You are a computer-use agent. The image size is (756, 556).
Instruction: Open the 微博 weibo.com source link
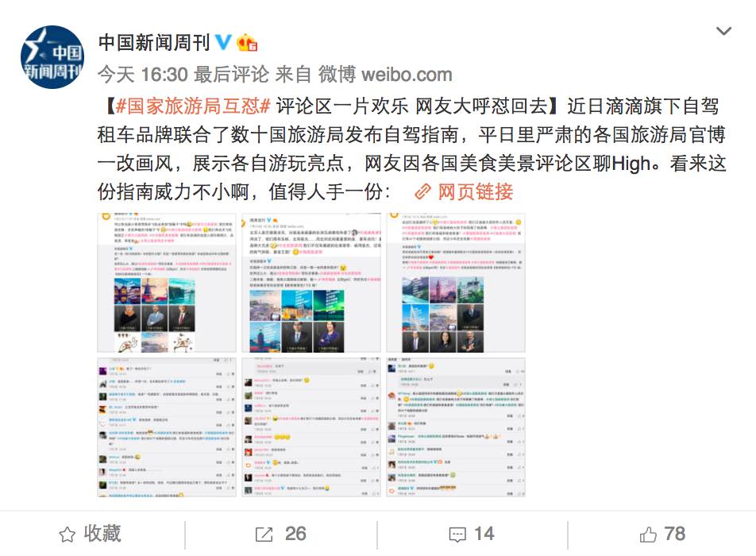coord(384,74)
